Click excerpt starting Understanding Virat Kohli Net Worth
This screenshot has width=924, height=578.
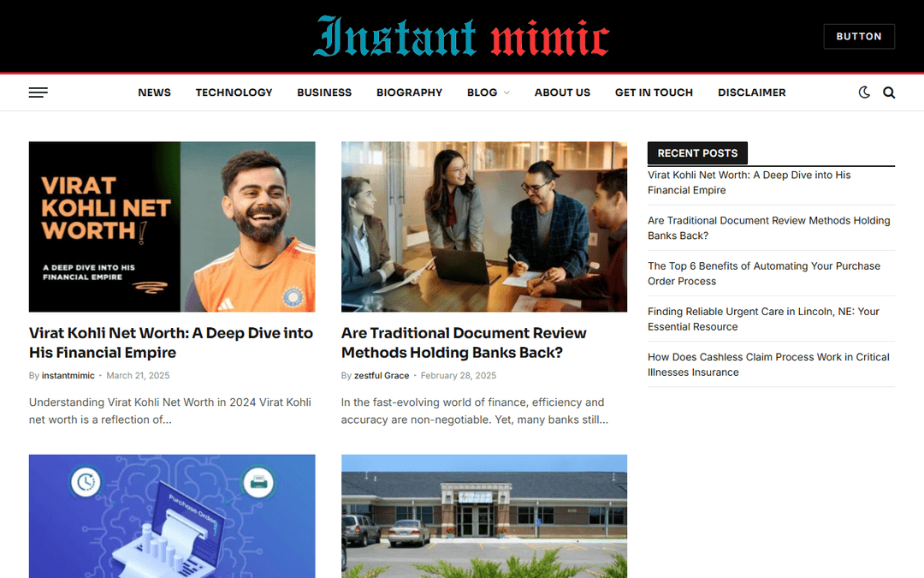[169, 411]
